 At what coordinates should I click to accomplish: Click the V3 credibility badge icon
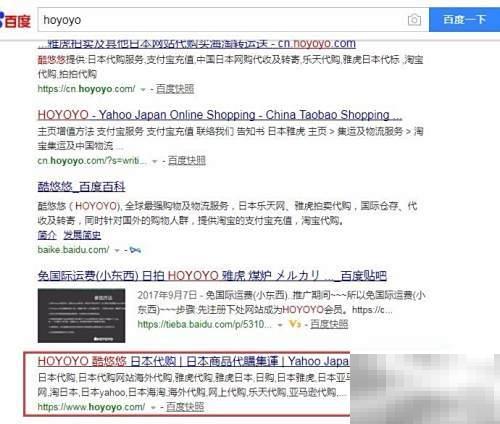295,324
